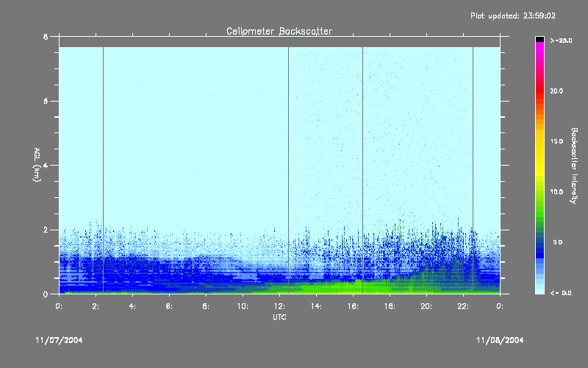Click the 10: tick label on UTC axis
588x368 pixels.
[x=243, y=306]
